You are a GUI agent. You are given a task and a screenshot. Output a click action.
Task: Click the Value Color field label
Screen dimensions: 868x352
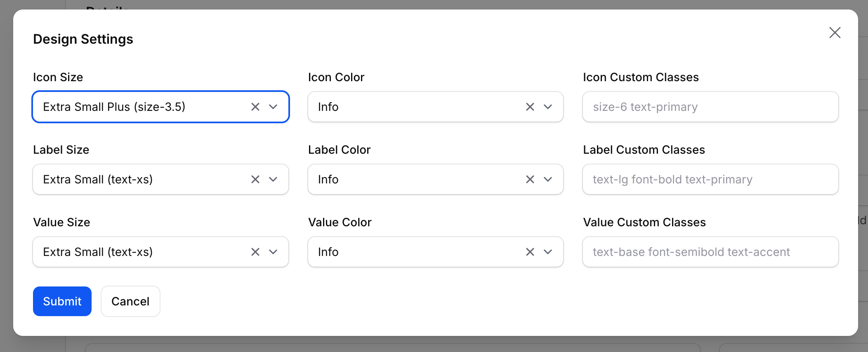(x=340, y=222)
